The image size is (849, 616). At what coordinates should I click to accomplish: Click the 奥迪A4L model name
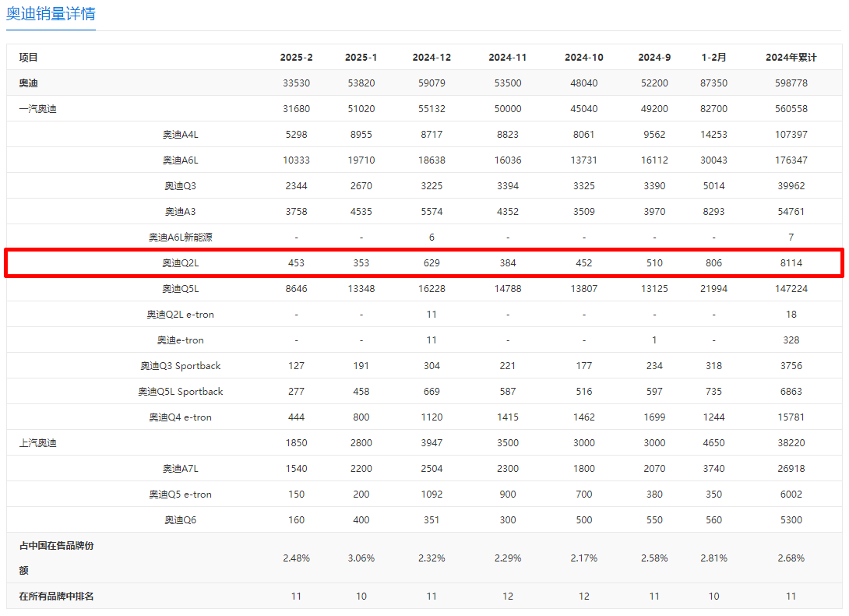coord(180,134)
